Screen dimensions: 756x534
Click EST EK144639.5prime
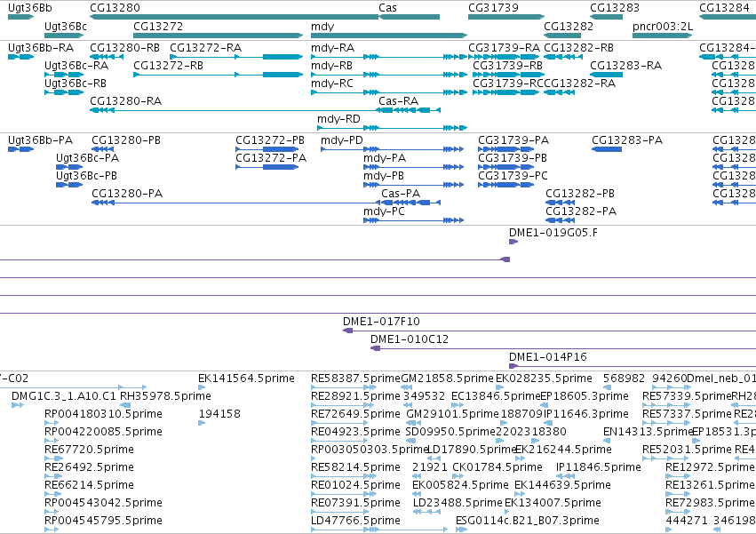(x=521, y=494)
